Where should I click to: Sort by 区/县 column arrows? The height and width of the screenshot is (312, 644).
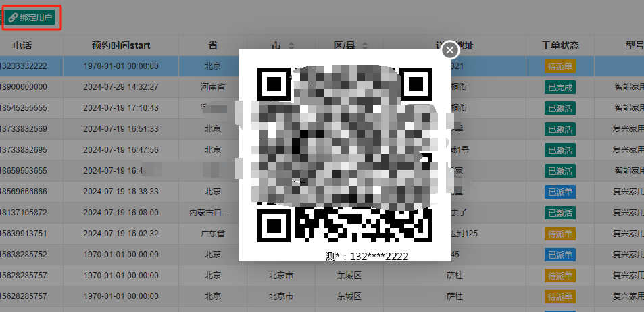pyautogui.click(x=365, y=45)
